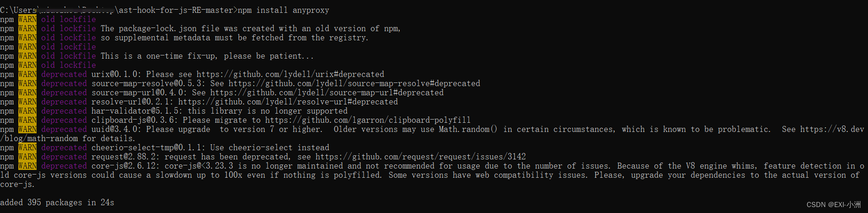
Task: Click the ast-hook-for-js-RE-master path prompt
Action: [177, 10]
